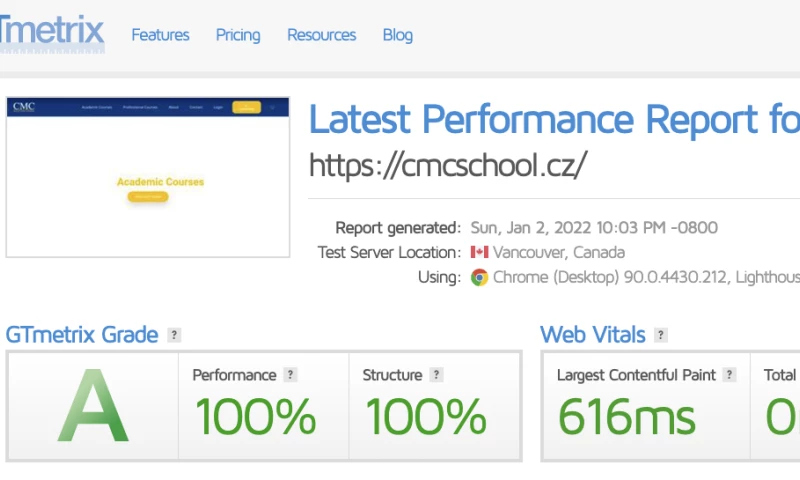Click the Canada flag icon
Screen dimensions: 800x480
pyautogui.click(x=479, y=252)
